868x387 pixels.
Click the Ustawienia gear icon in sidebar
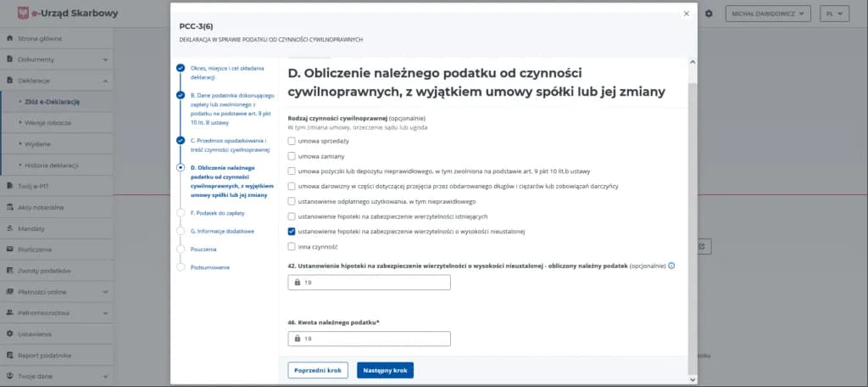[9, 334]
